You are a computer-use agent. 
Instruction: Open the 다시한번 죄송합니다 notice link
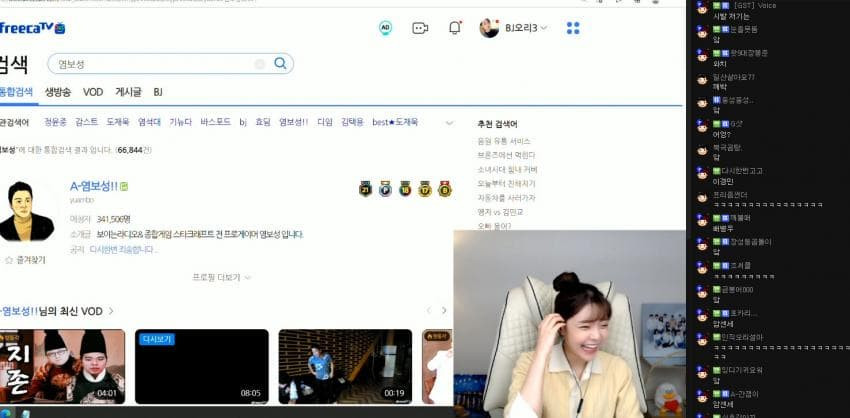pyautogui.click(x=124, y=250)
